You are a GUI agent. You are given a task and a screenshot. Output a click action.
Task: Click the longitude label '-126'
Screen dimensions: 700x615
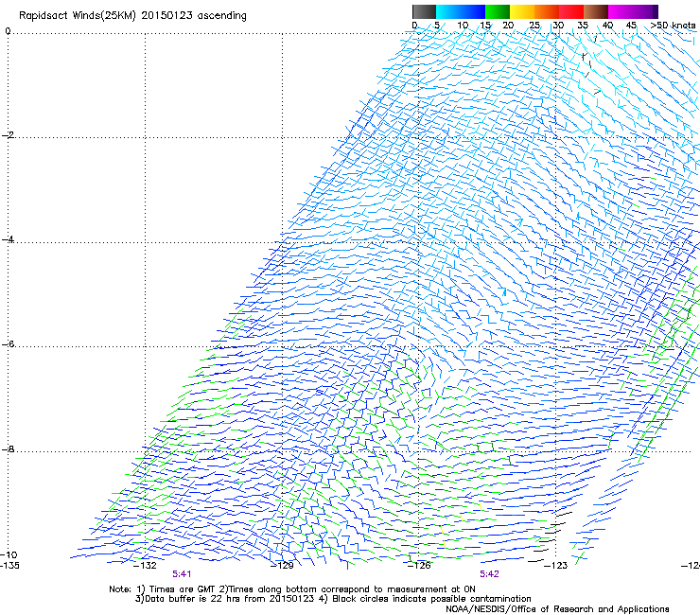click(419, 566)
